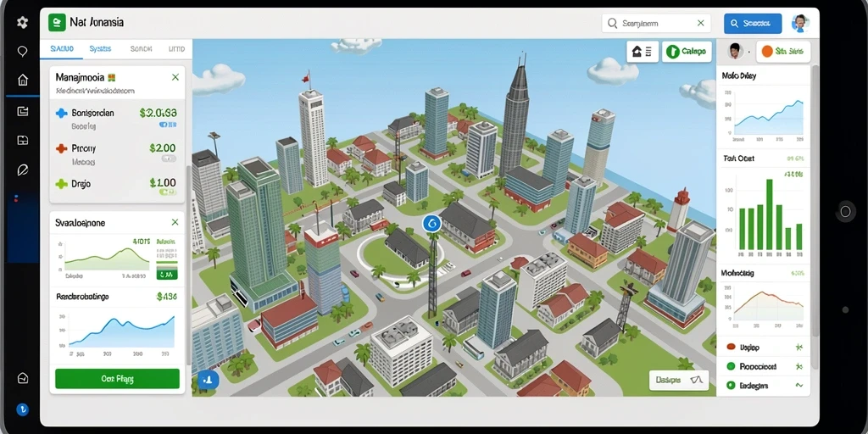This screenshot has width=868, height=434.
Task: Switch to the SCRDK tab
Action: (x=141, y=48)
